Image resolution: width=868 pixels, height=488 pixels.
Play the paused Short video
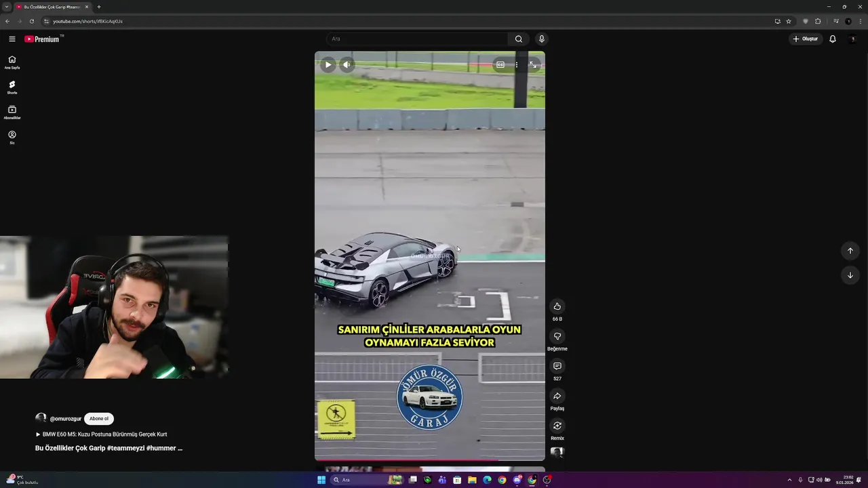(328, 65)
